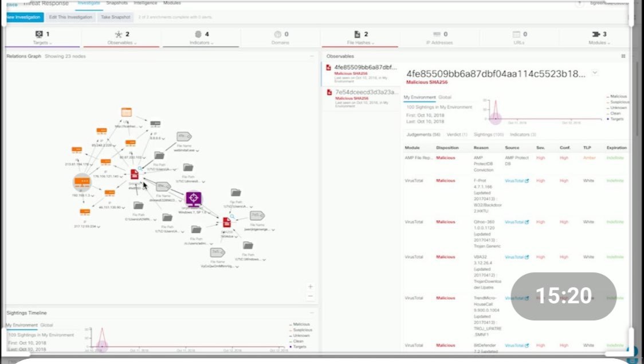Click orange IP node 217.12.53.234 icon
Screen dimensions: 644x364
click(x=85, y=212)
